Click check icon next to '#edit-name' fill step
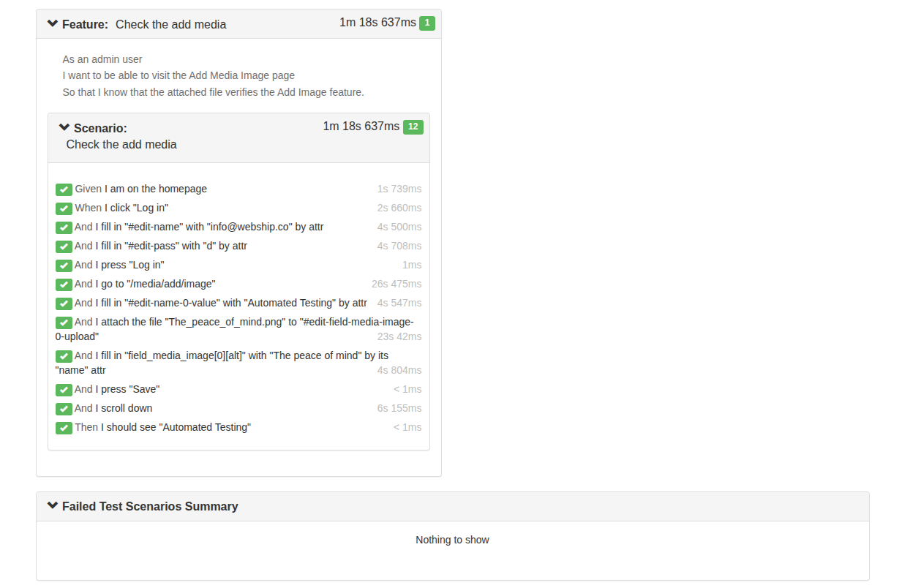921x588 pixels. 64,227
